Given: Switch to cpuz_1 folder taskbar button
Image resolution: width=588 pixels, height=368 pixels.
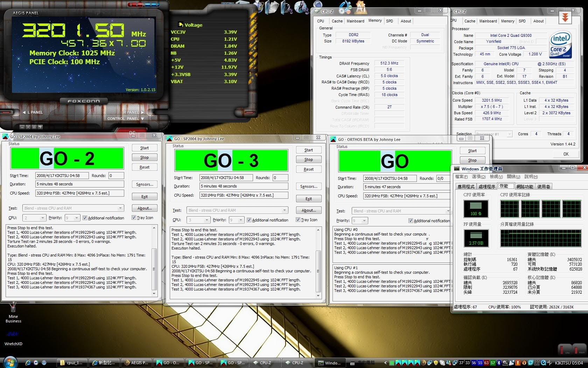Looking at the screenshot, I should (71, 363).
